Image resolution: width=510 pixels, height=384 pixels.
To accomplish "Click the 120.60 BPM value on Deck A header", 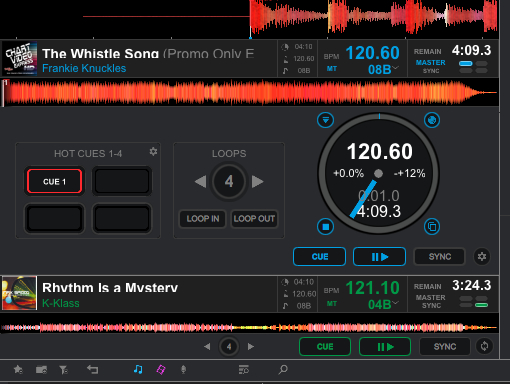I will [372, 53].
